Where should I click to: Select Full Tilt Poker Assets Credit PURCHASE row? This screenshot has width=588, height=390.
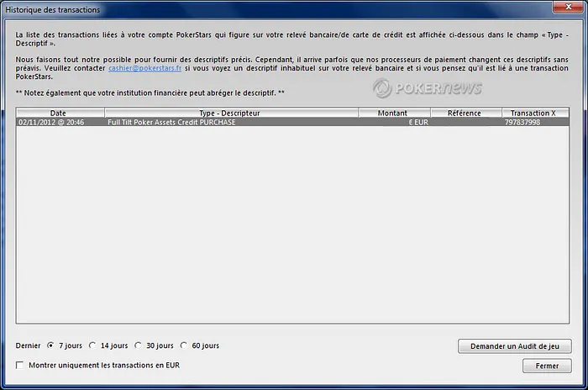pyautogui.click(x=292, y=122)
